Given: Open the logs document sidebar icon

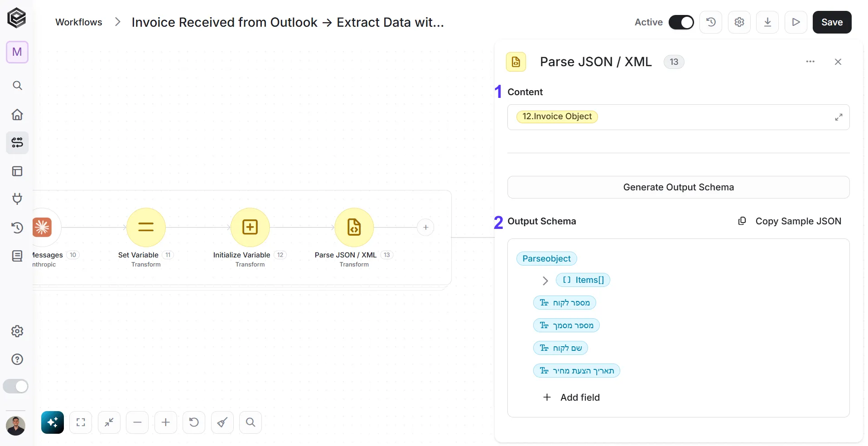Looking at the screenshot, I should [x=17, y=256].
